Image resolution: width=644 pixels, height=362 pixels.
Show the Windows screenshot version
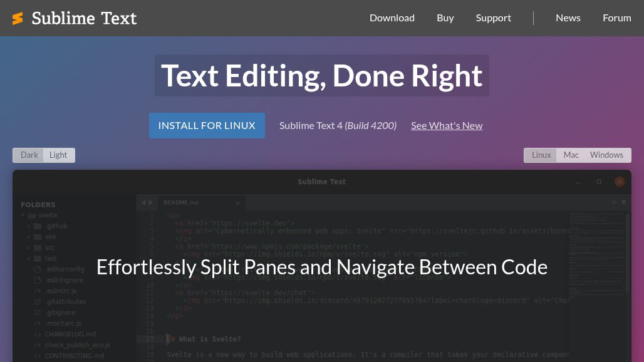tap(606, 155)
